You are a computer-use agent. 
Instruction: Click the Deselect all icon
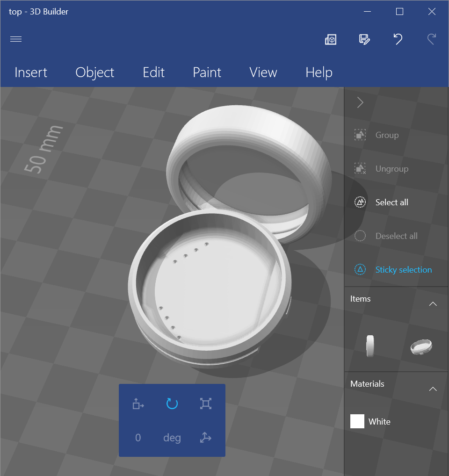tap(360, 236)
